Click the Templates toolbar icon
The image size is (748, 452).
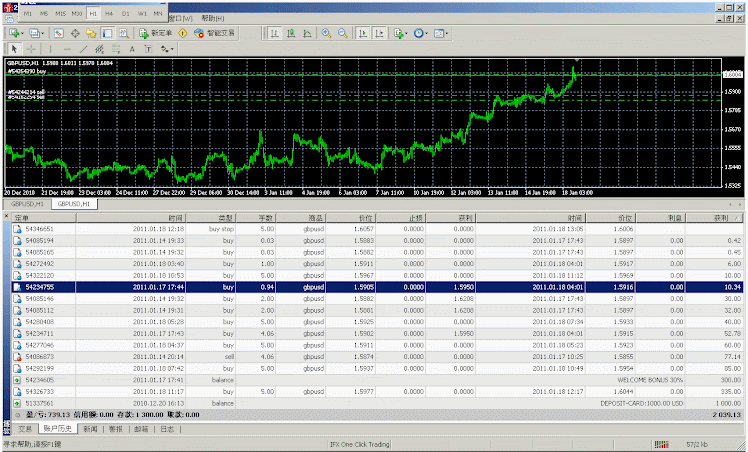[x=439, y=33]
